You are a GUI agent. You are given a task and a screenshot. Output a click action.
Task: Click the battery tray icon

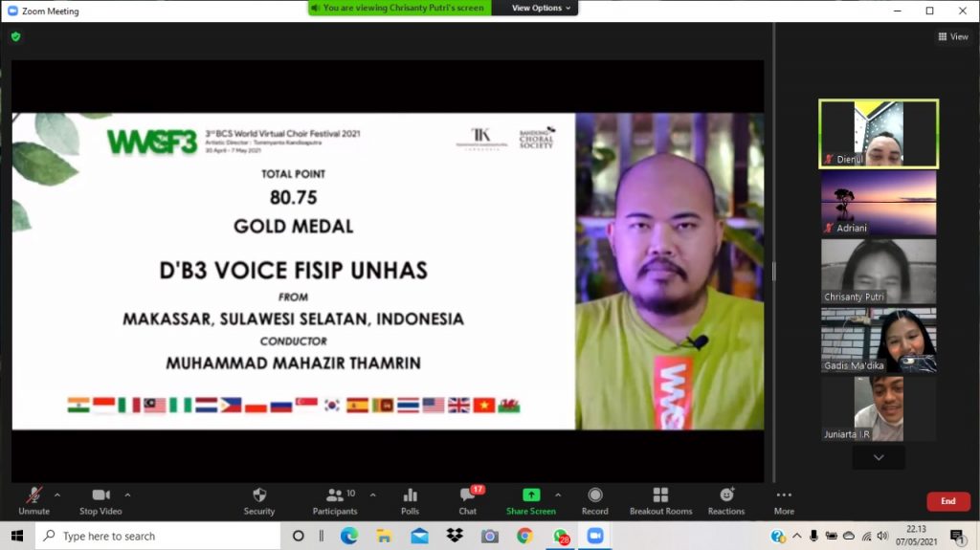click(832, 536)
